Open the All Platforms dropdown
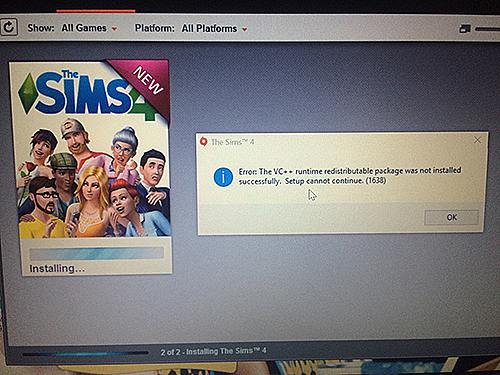Image resolution: width=500 pixels, height=375 pixels. (x=214, y=29)
